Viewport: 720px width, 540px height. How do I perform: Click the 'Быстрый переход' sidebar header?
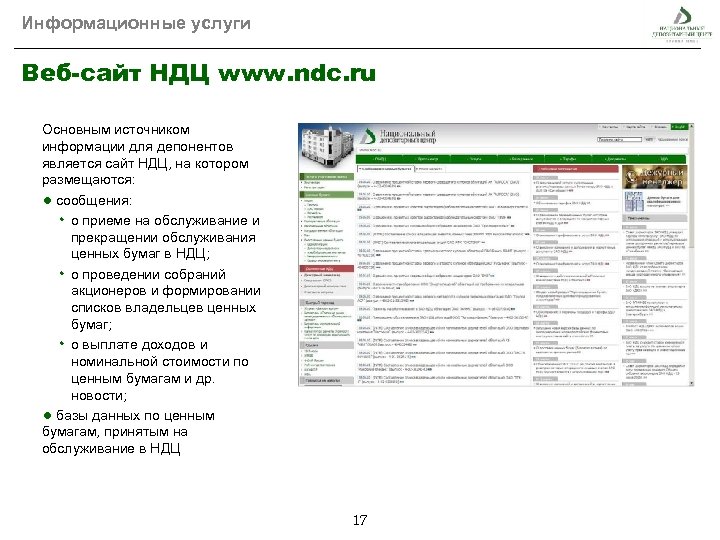pos(326,303)
